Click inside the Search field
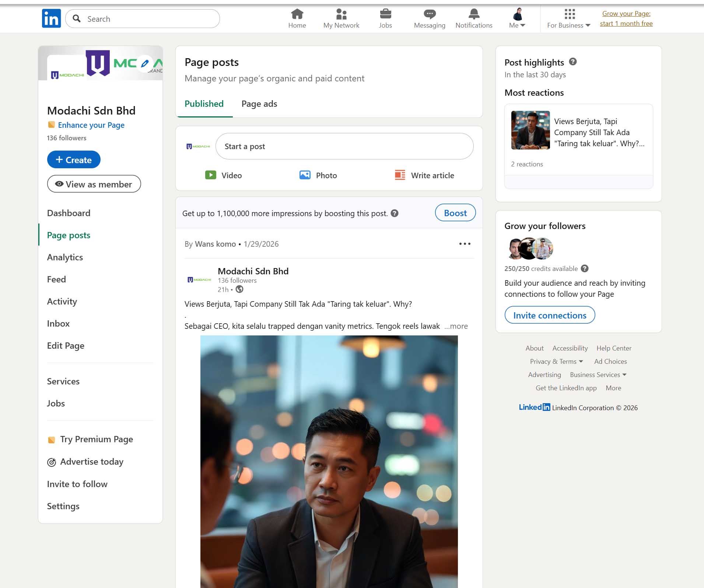704x588 pixels. 143,18
